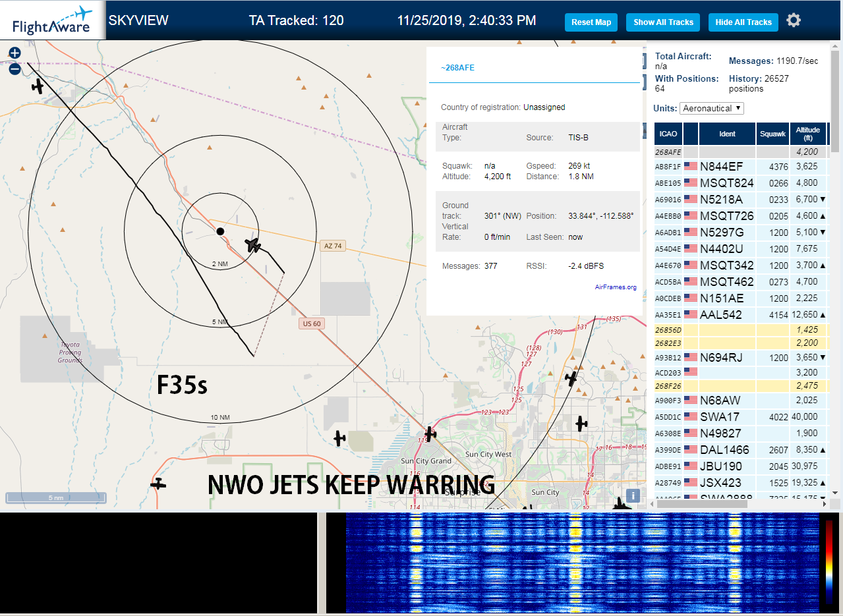Zoom in with the map plus button
Image resolution: width=843 pixels, height=616 pixels.
point(15,53)
